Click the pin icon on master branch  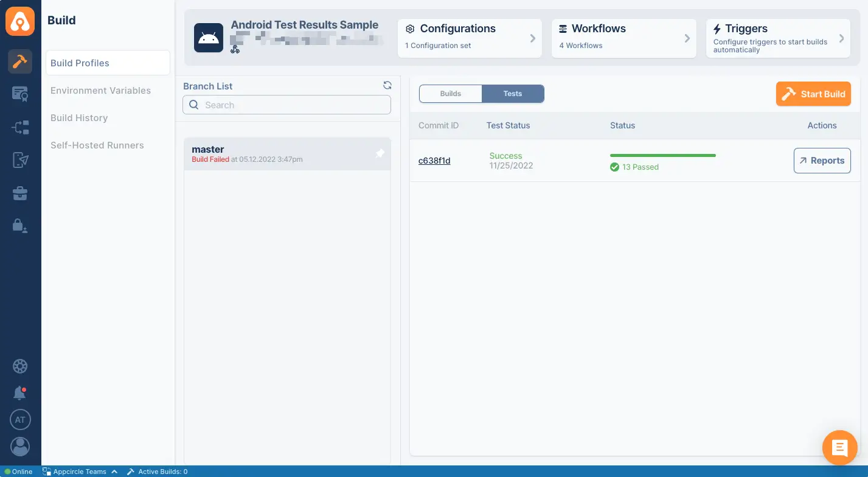tap(380, 154)
